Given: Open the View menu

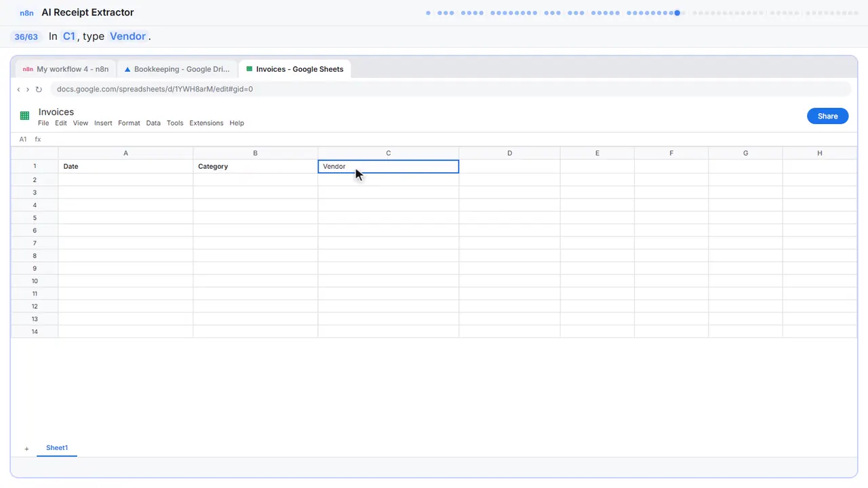Looking at the screenshot, I should (x=81, y=123).
